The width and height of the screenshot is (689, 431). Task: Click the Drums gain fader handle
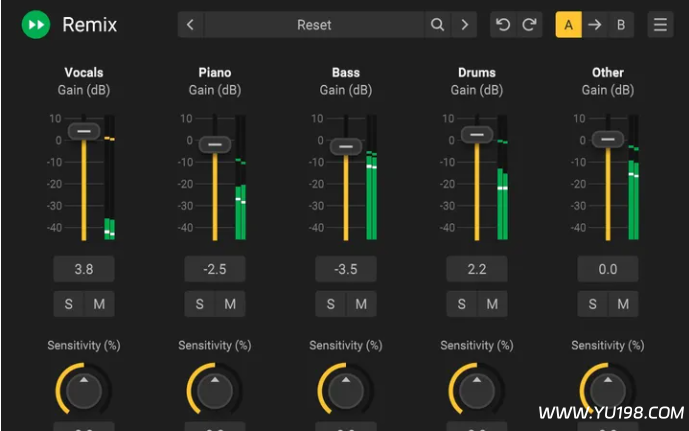[x=477, y=134]
